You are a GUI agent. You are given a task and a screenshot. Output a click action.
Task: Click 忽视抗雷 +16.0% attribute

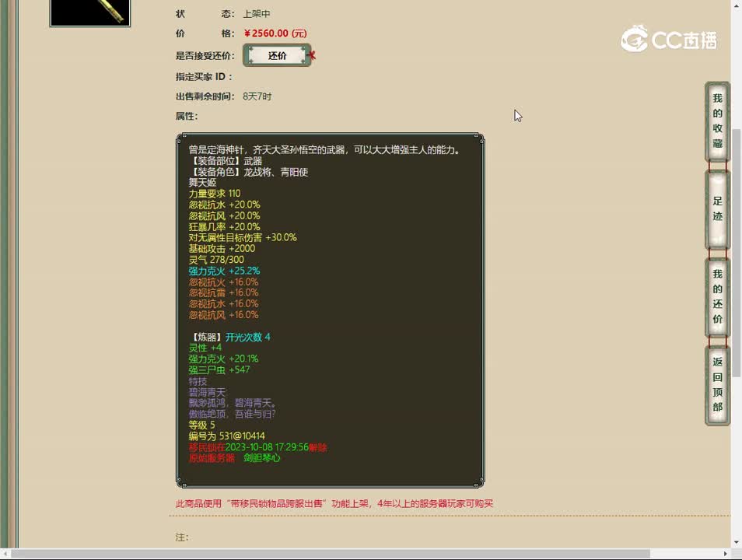223,293
